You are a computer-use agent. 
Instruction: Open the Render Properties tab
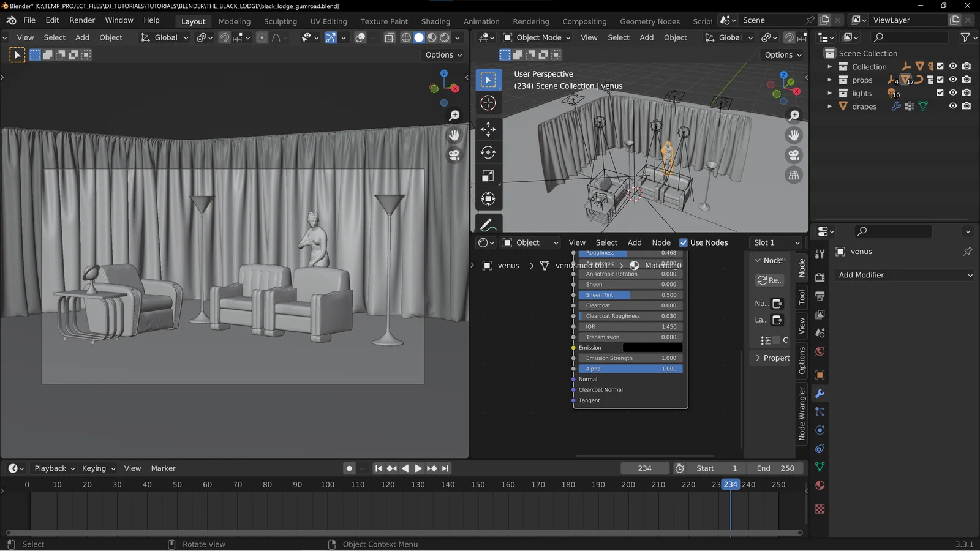(x=820, y=277)
